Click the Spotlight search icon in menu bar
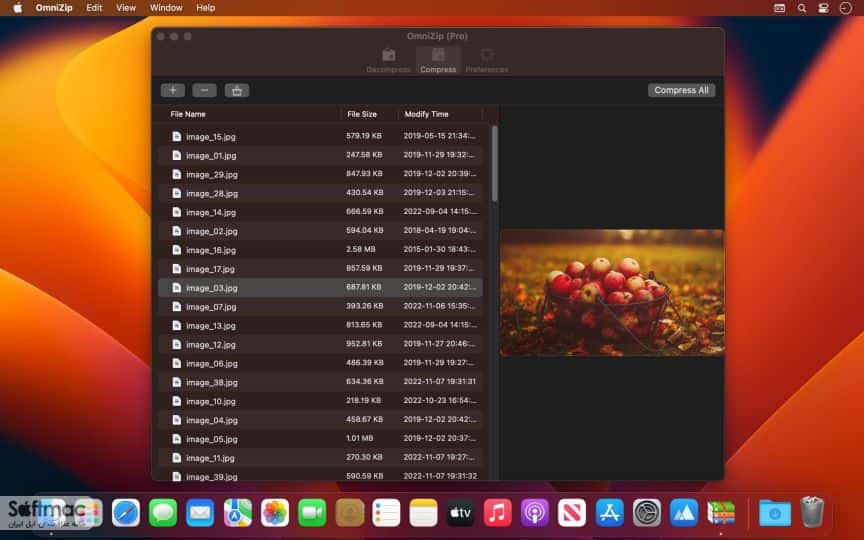This screenshot has height=540, width=864. 802,8
